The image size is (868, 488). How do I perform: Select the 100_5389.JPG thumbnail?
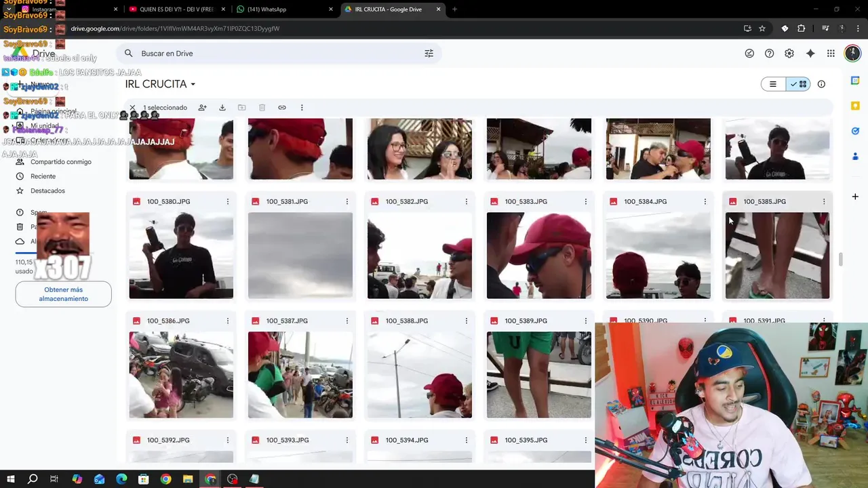point(539,375)
